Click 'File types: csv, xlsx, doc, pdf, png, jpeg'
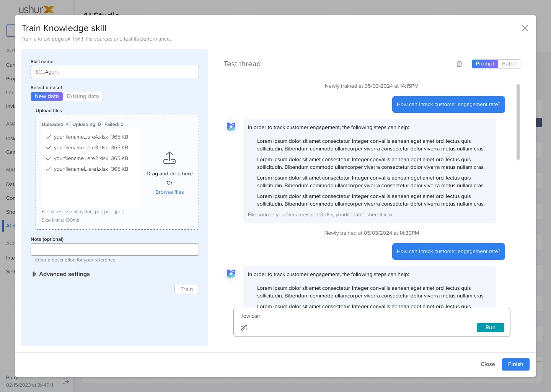 point(83,212)
